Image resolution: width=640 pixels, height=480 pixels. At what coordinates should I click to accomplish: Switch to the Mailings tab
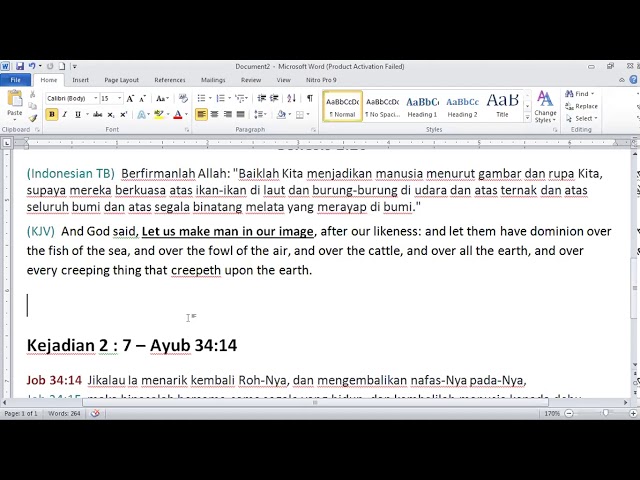[x=213, y=80]
